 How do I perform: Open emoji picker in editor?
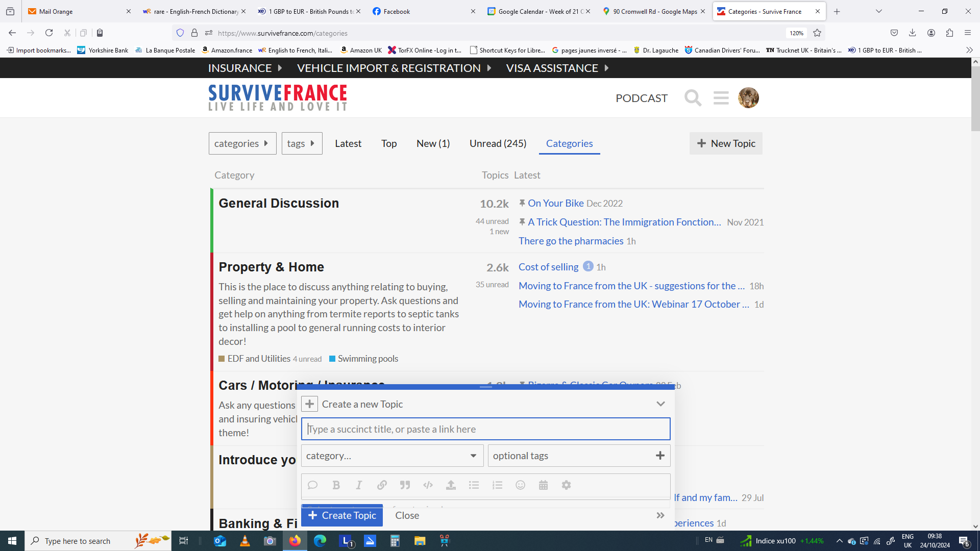pos(520,485)
